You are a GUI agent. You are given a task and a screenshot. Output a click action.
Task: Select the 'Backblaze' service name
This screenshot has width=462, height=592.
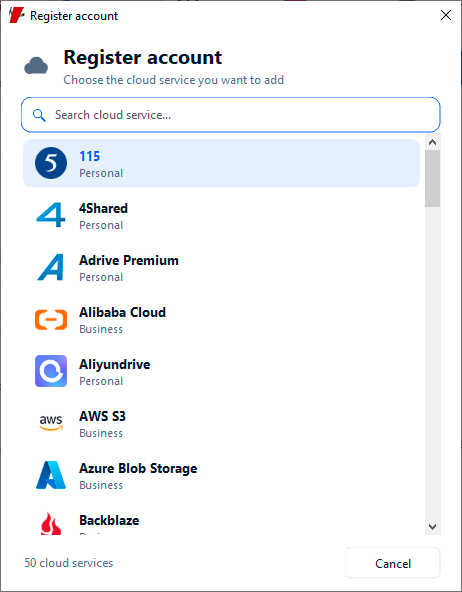pos(109,520)
